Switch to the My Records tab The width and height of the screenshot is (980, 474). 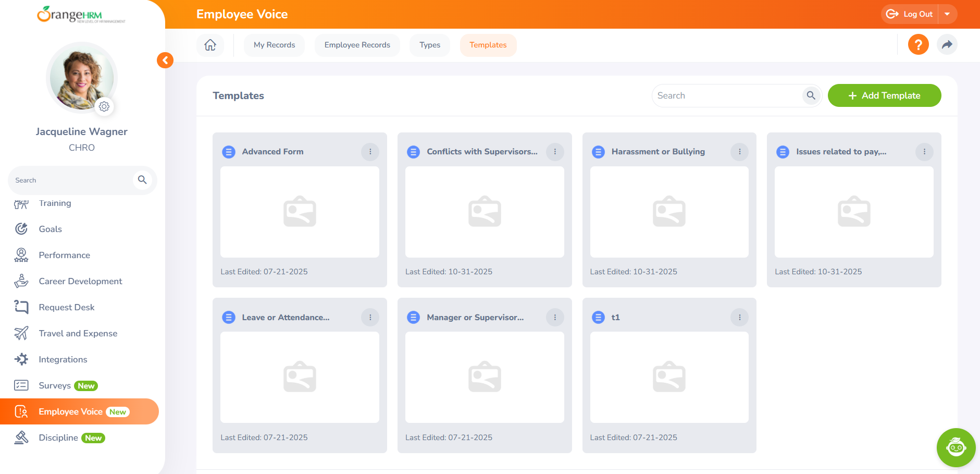tap(274, 45)
